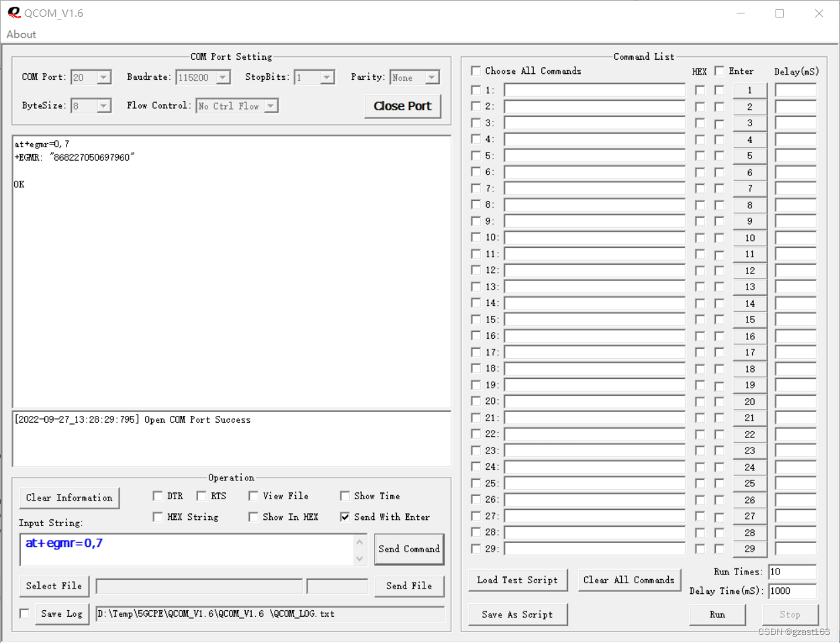Enable the Show In HEX checkbox
The width and height of the screenshot is (840, 643).
point(253,517)
